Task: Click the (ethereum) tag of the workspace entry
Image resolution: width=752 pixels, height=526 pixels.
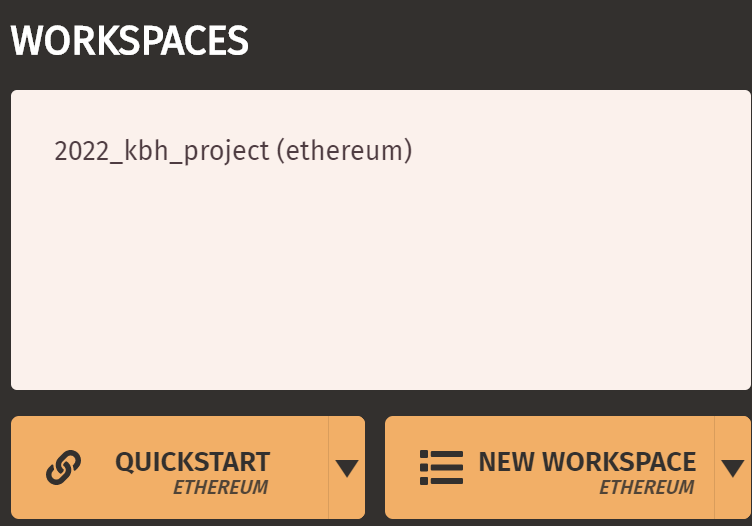Action: coord(344,151)
